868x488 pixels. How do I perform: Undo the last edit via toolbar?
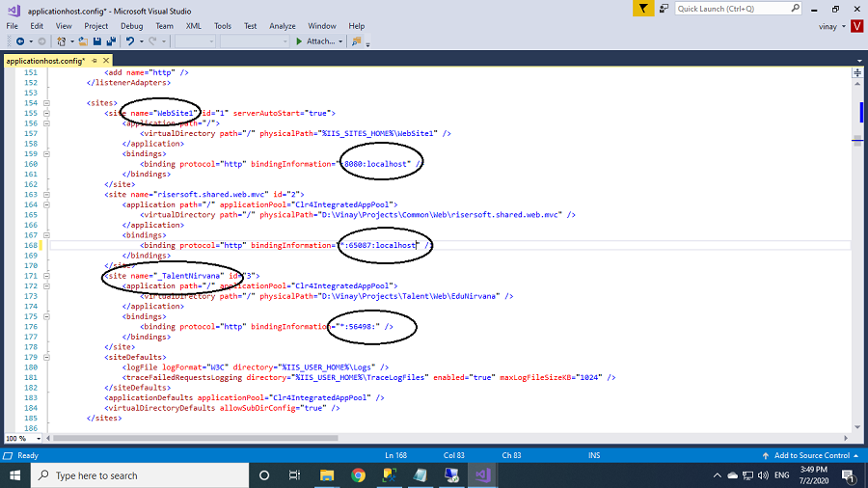coord(130,41)
